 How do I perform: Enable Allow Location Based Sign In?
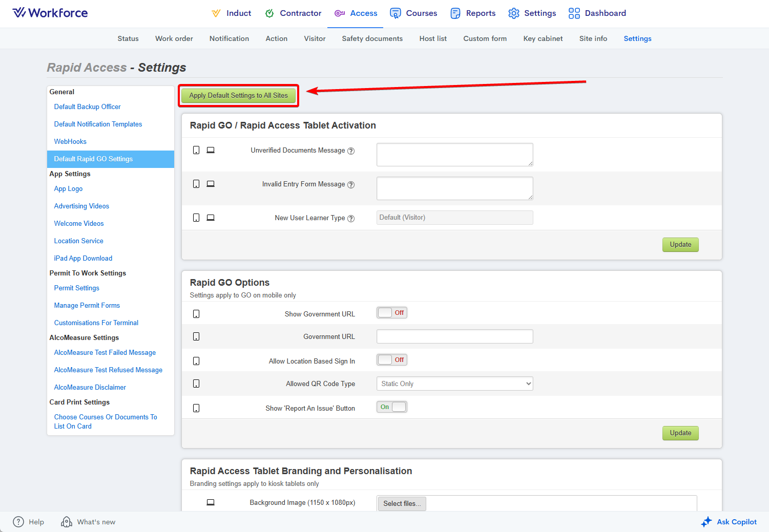click(392, 360)
